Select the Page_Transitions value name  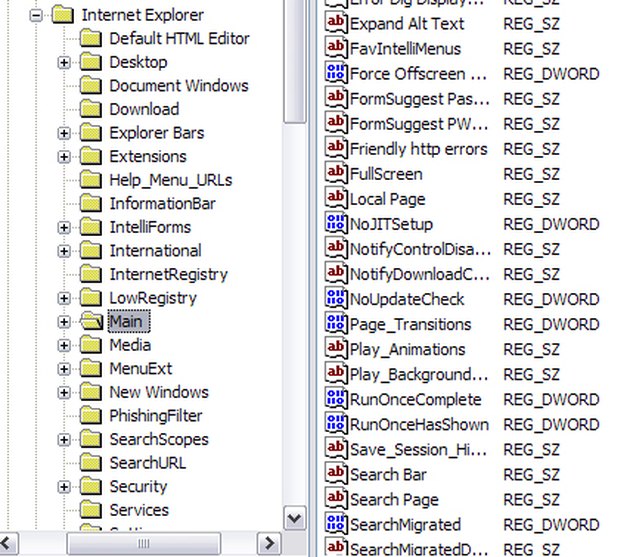(410, 325)
